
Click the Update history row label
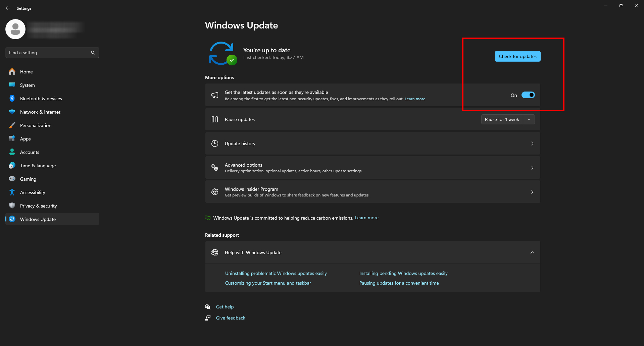pos(240,143)
